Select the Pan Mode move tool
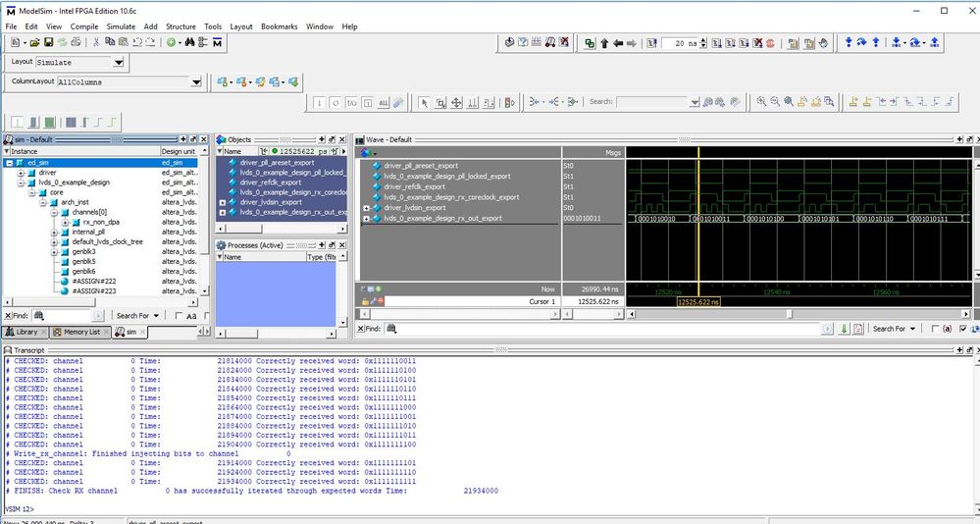This screenshot has height=524, width=980. pos(457,103)
